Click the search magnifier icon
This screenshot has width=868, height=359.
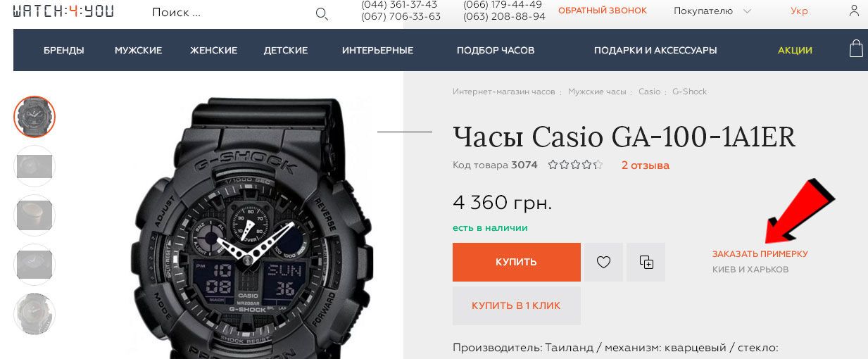click(x=322, y=13)
